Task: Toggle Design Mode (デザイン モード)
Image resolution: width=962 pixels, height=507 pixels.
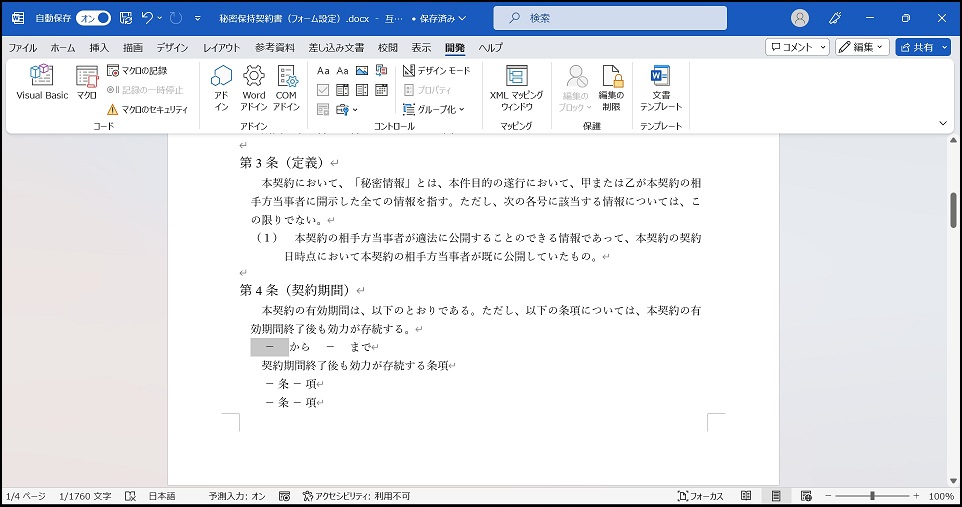Action: [437, 71]
